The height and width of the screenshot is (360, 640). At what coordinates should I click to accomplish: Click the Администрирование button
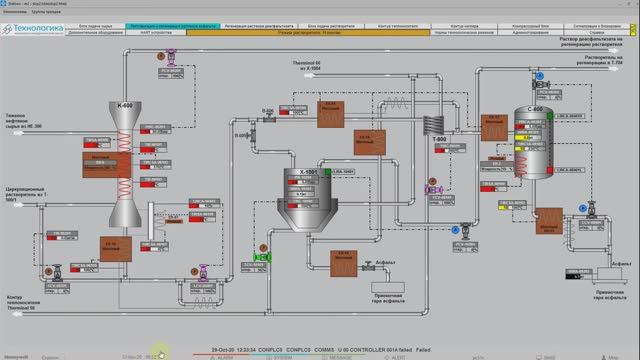click(x=531, y=32)
